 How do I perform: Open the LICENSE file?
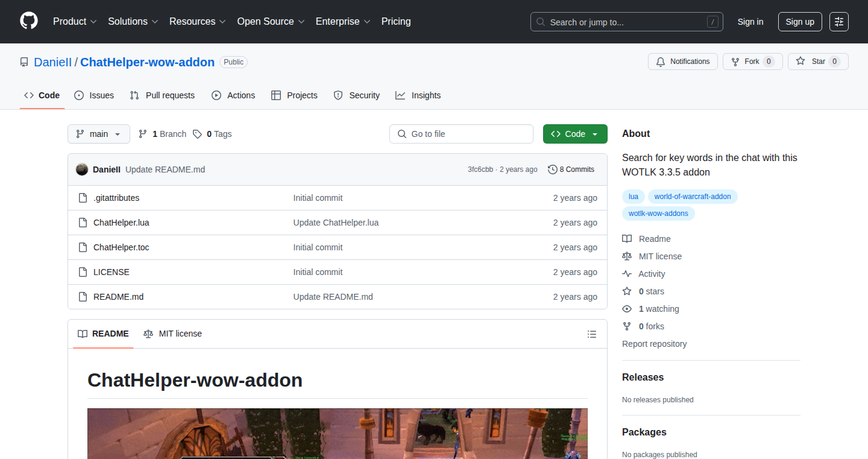click(x=112, y=272)
